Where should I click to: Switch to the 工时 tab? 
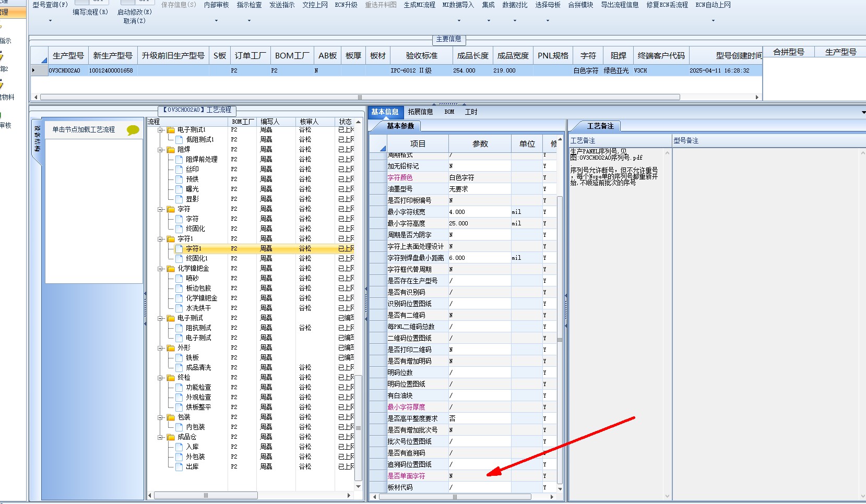tap(471, 112)
